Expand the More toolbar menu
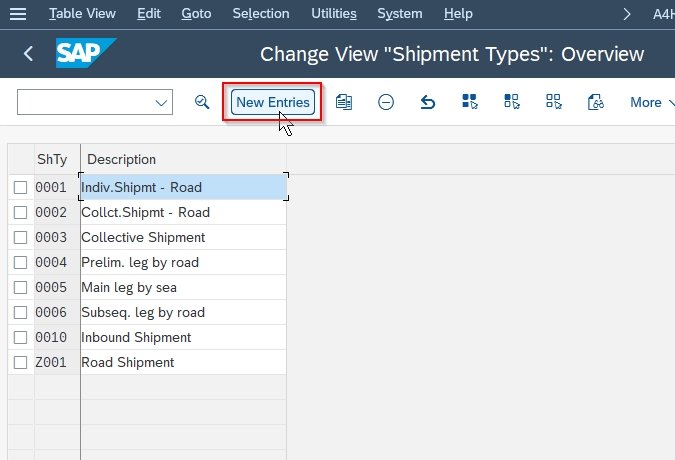The width and height of the screenshot is (675, 460). click(x=652, y=102)
